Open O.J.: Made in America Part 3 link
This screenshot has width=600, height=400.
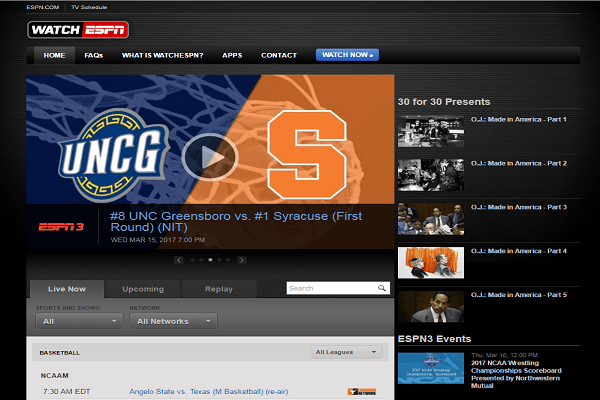(519, 207)
